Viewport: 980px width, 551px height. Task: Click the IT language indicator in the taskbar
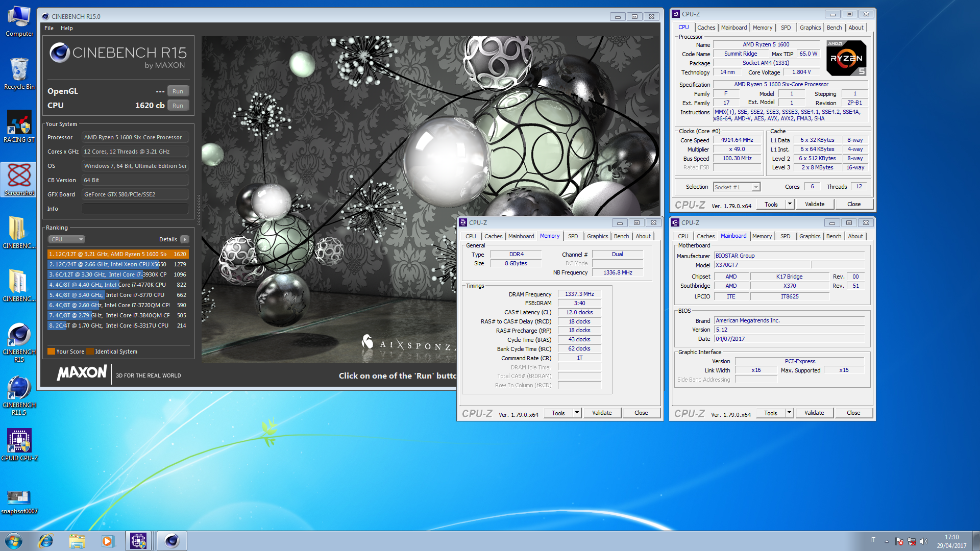point(873,540)
